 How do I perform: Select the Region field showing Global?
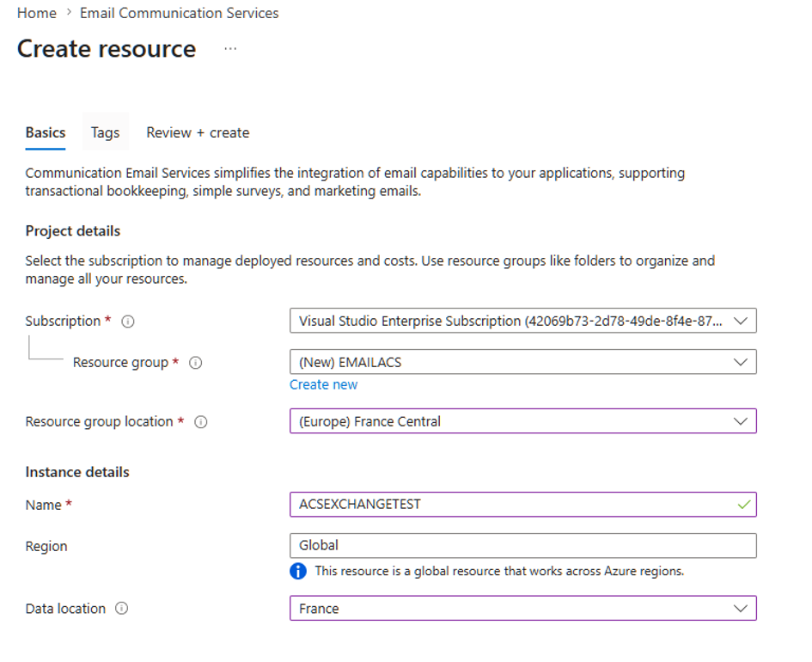523,545
